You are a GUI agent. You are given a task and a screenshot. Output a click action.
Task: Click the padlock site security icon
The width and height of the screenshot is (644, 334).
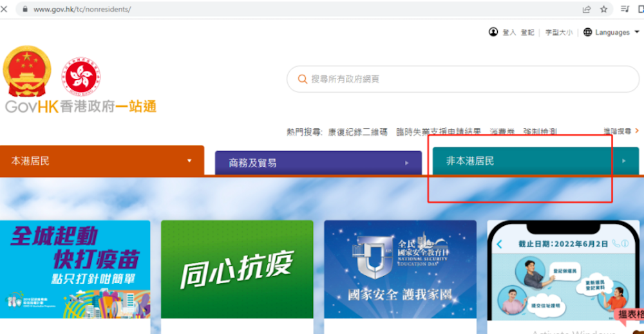click(24, 10)
